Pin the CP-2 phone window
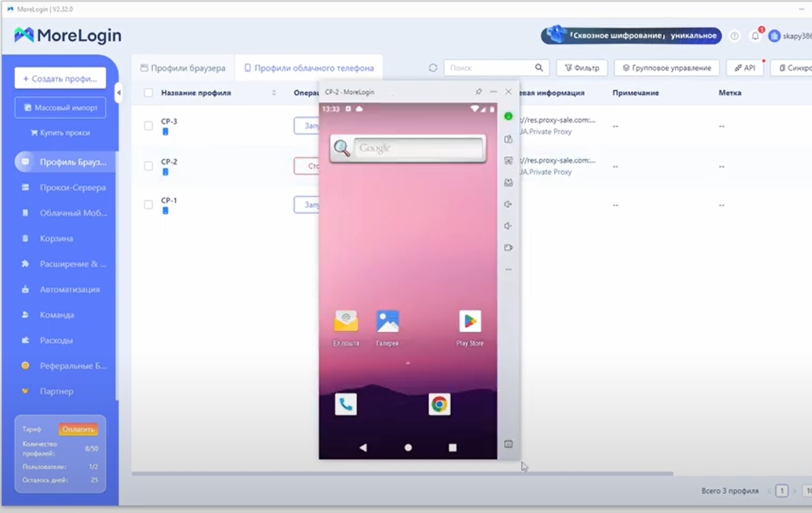The height and width of the screenshot is (513, 812). 479,91
